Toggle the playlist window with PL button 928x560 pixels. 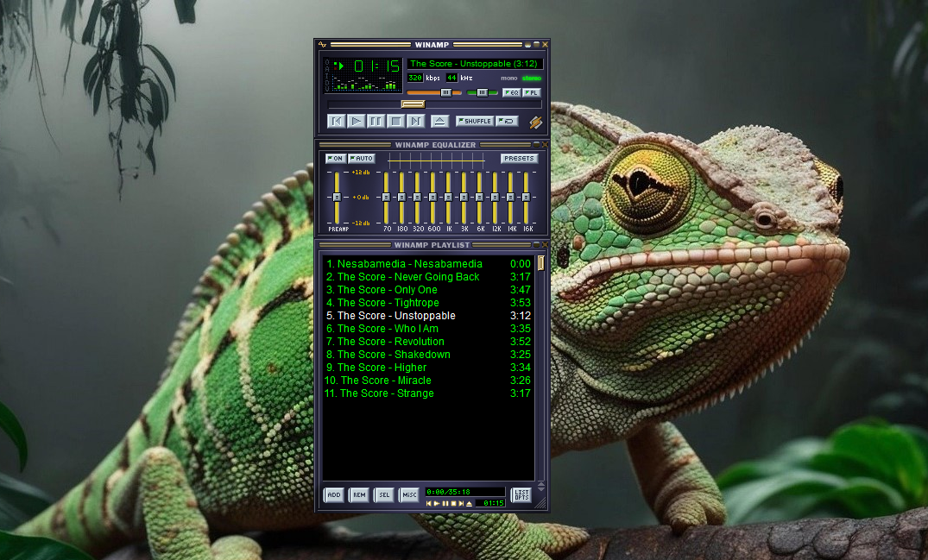(x=532, y=92)
